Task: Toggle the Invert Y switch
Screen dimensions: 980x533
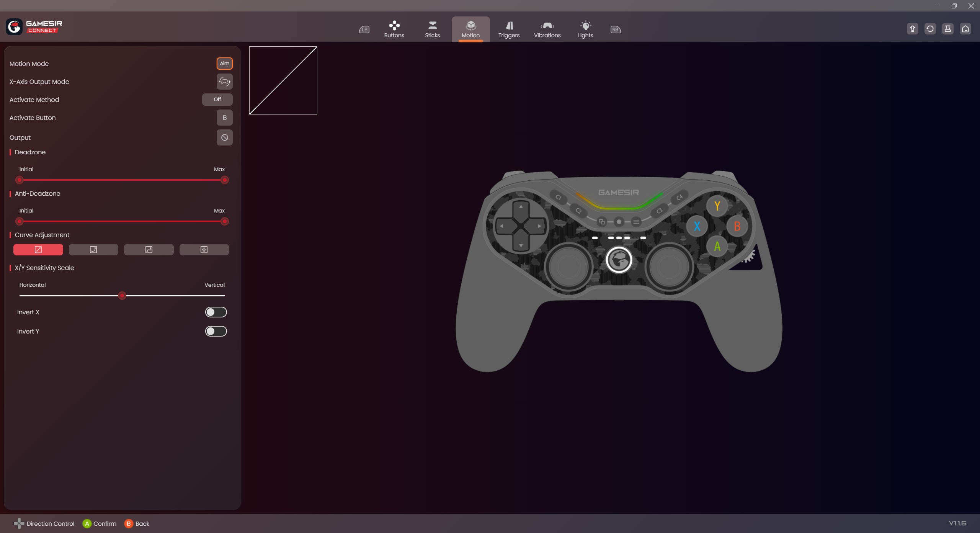Action: coord(216,331)
